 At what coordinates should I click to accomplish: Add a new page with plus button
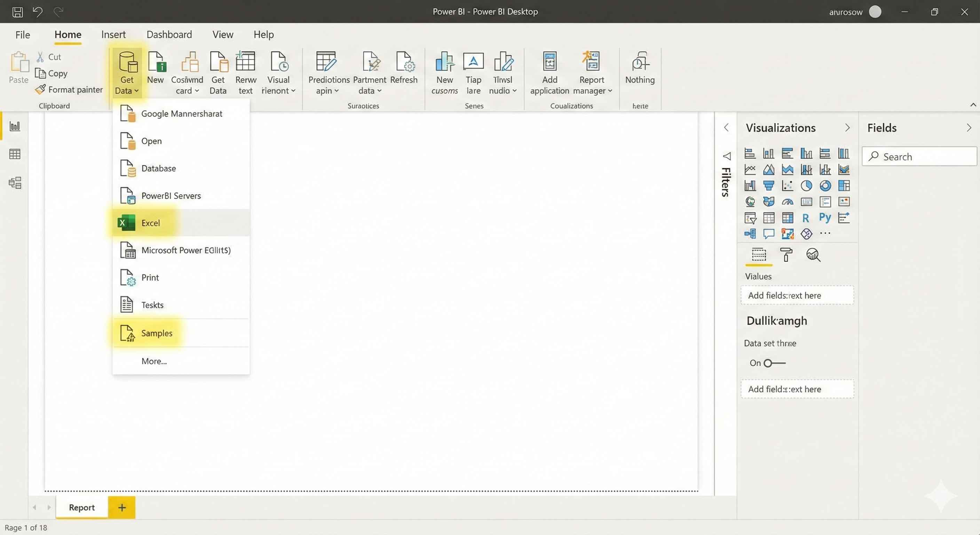[122, 507]
